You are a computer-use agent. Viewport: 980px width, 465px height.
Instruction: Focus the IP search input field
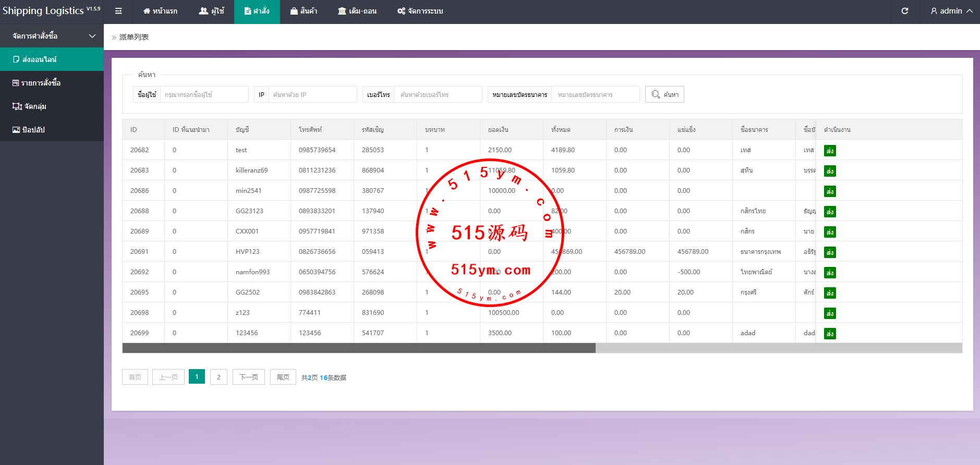coord(312,94)
